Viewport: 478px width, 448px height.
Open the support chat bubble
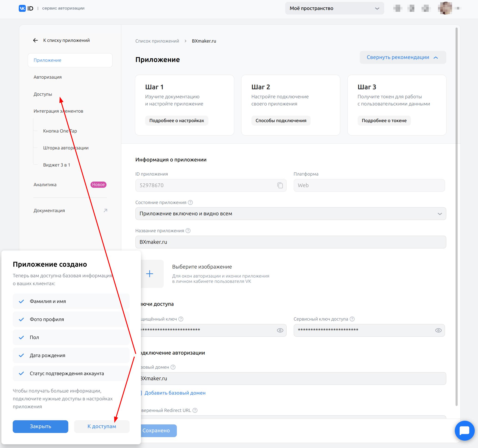(464, 430)
